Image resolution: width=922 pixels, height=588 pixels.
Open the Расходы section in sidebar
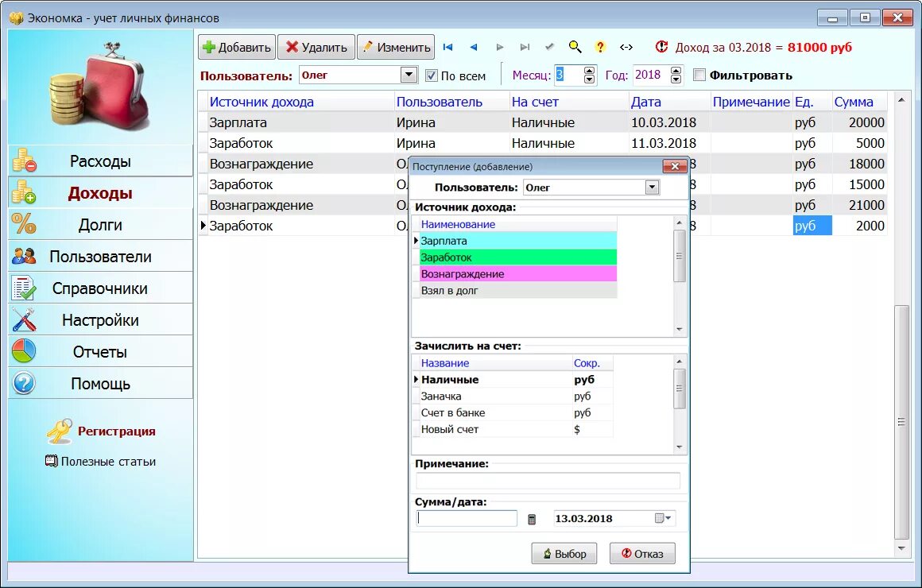coord(101,161)
